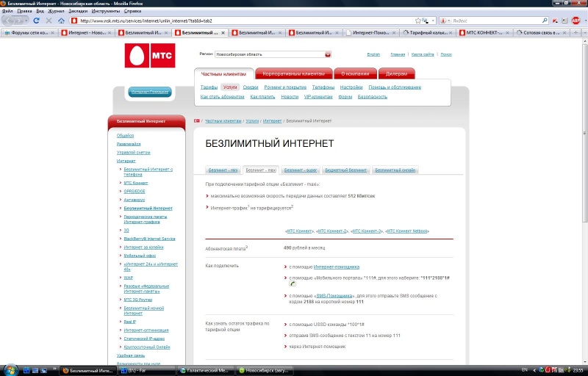Open the Back/Forward history dropdown arrow
588x376 pixels.
[26, 21]
